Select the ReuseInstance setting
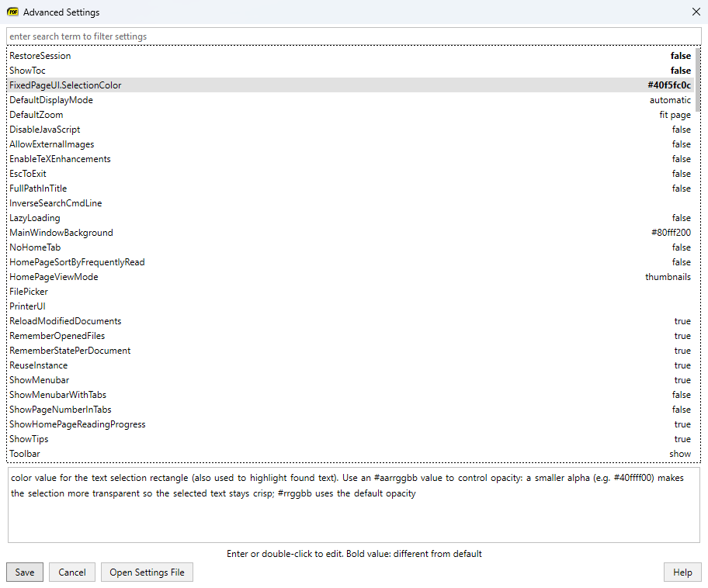The image size is (708, 588). (x=350, y=365)
